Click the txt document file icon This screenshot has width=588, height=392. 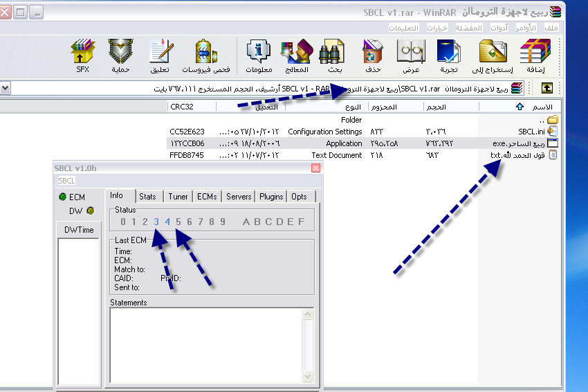[x=553, y=154]
